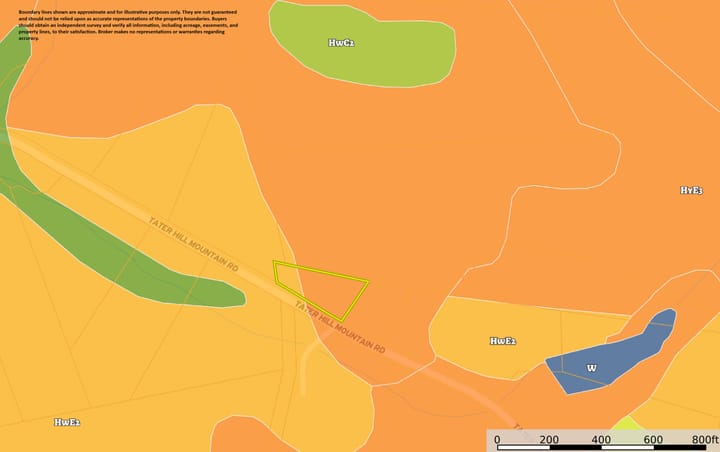This screenshot has width=720, height=452.
Task: Click the lower Tater Hill Mountain Rd label
Action: [340, 327]
